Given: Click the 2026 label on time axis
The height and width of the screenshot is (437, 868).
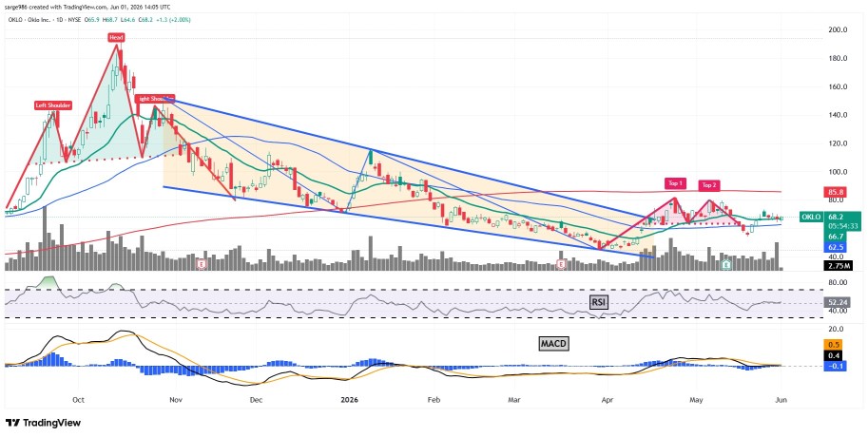Looking at the screenshot, I should [x=350, y=399].
